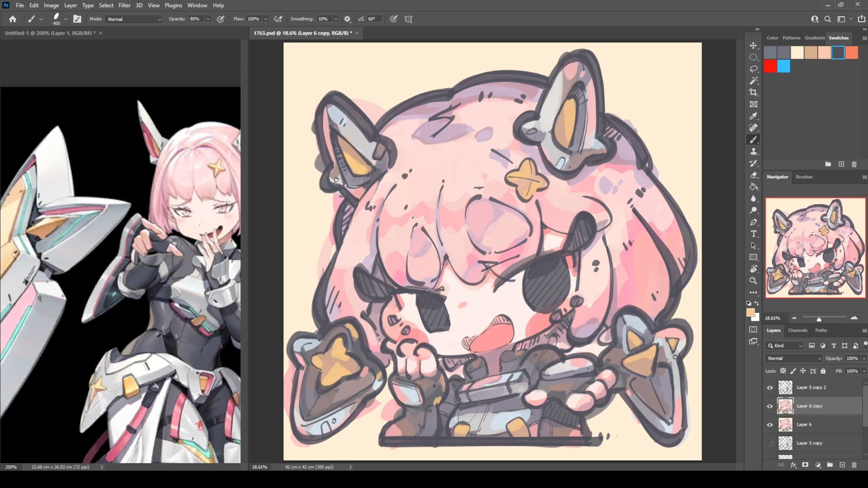
Task: Click the Home icon in options bar
Action: pos(13,19)
